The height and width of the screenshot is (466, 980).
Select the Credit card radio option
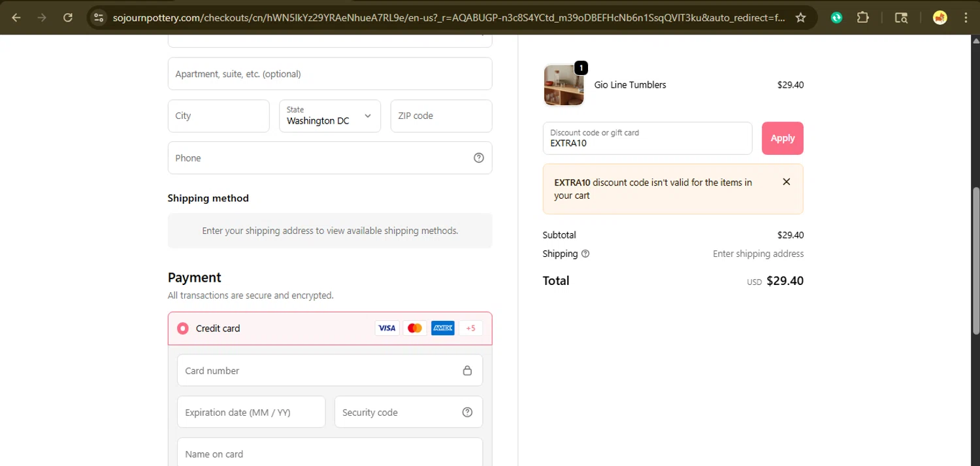[x=183, y=328]
